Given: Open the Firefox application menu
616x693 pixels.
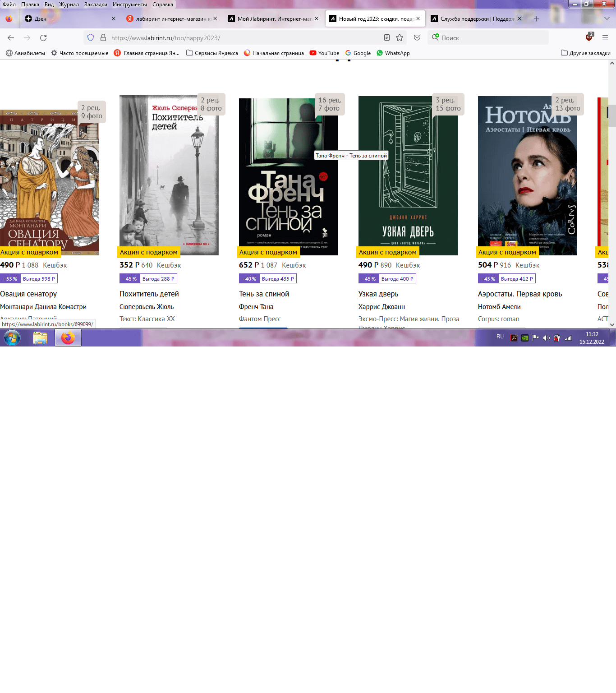Looking at the screenshot, I should click(605, 38).
